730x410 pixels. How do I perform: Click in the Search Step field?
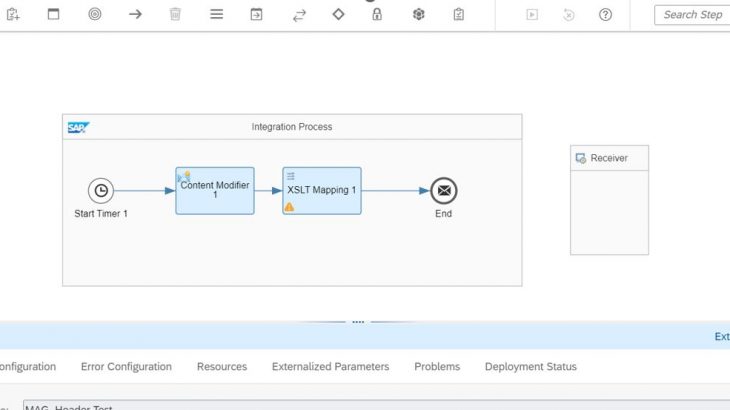692,15
